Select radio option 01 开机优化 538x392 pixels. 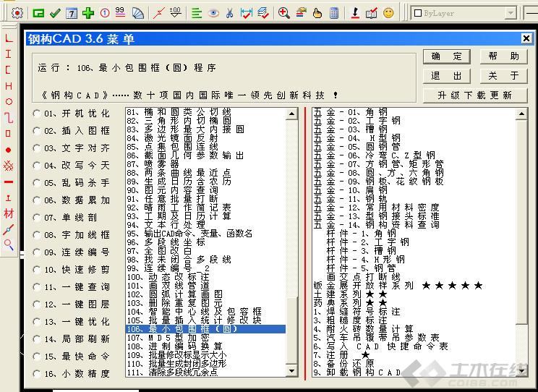coord(37,114)
